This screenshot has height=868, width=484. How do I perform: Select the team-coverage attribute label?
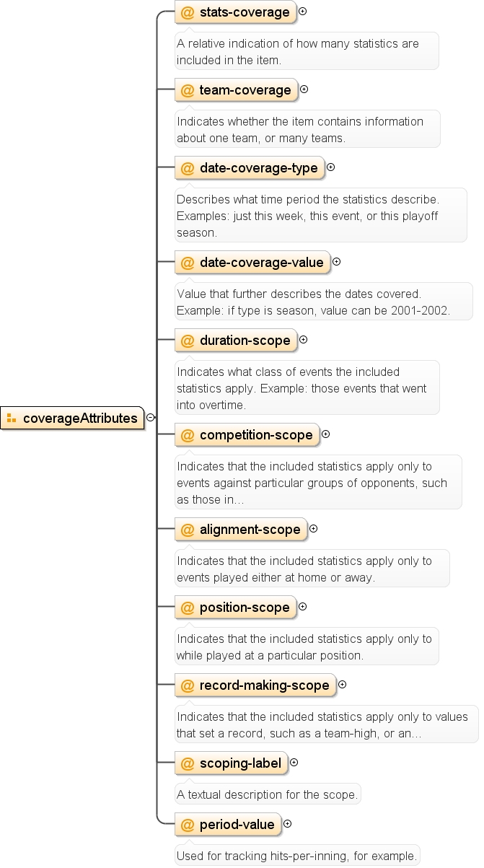pos(245,90)
